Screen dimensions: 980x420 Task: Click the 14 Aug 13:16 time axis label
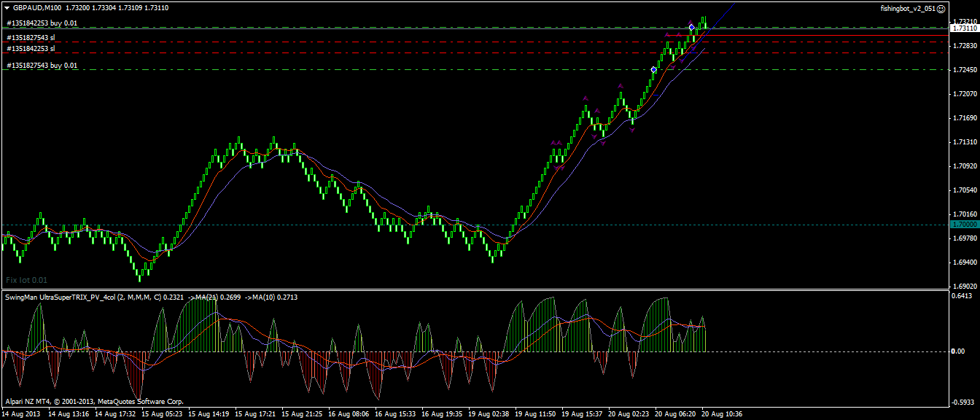click(69, 413)
